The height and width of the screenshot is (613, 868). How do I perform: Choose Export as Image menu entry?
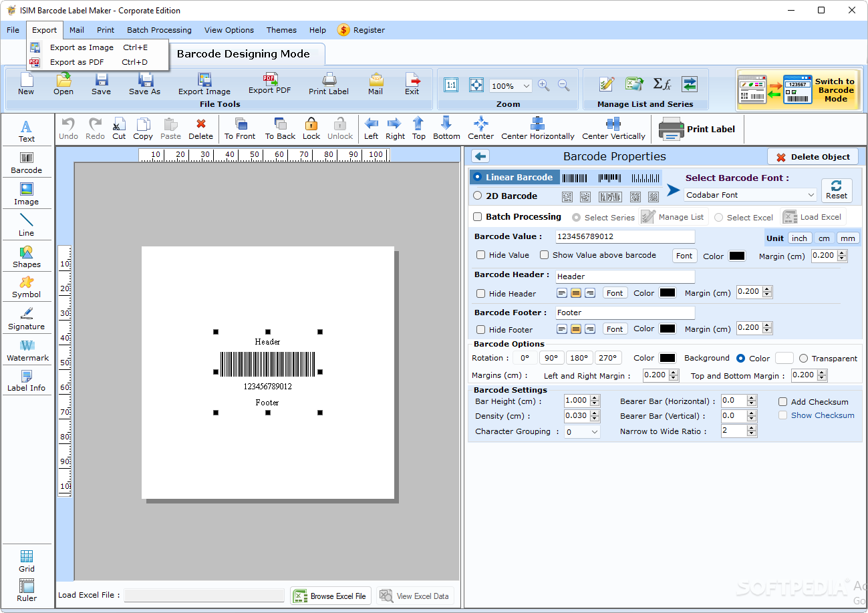[x=98, y=47]
